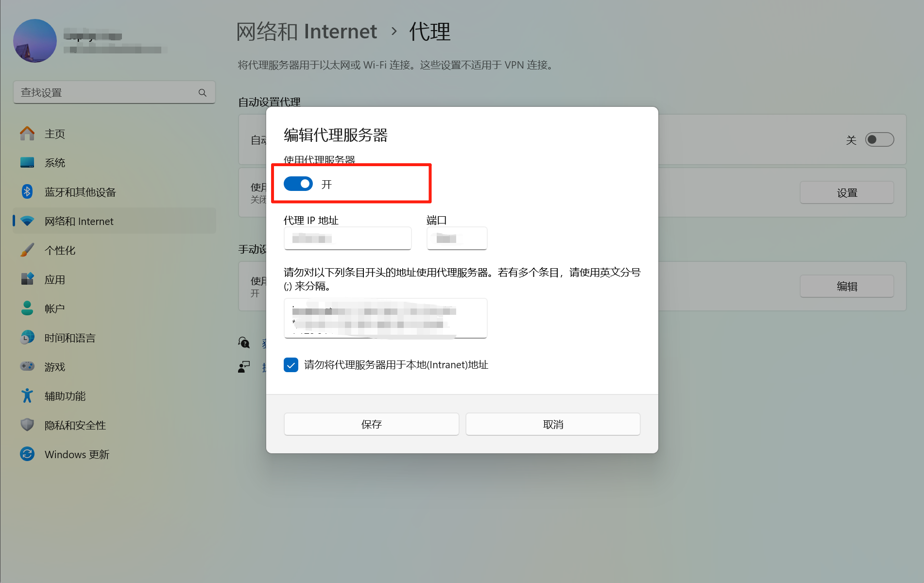Click the Wi-Fi icon for 网络和 Internet
Viewport: 924px width, 583px height.
pyautogui.click(x=27, y=221)
